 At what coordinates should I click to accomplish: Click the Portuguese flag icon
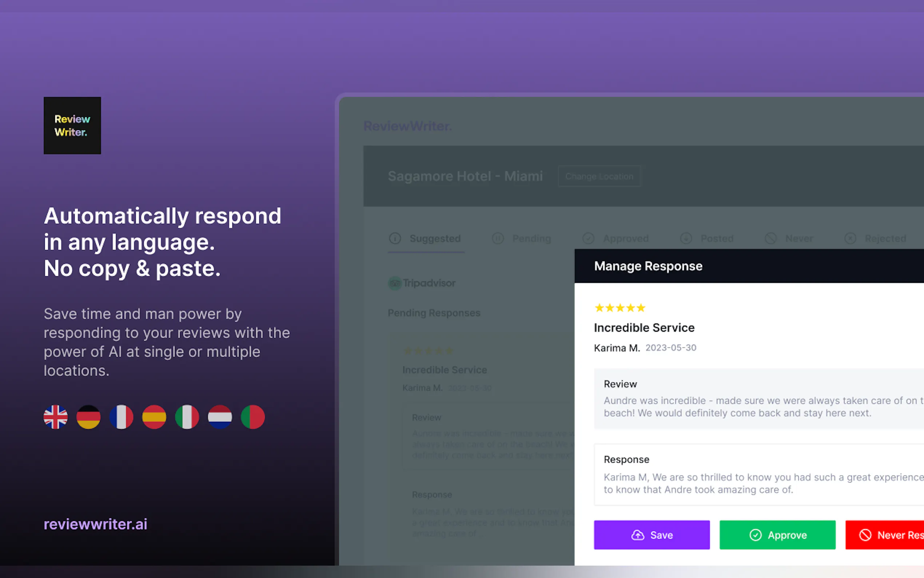tap(252, 417)
